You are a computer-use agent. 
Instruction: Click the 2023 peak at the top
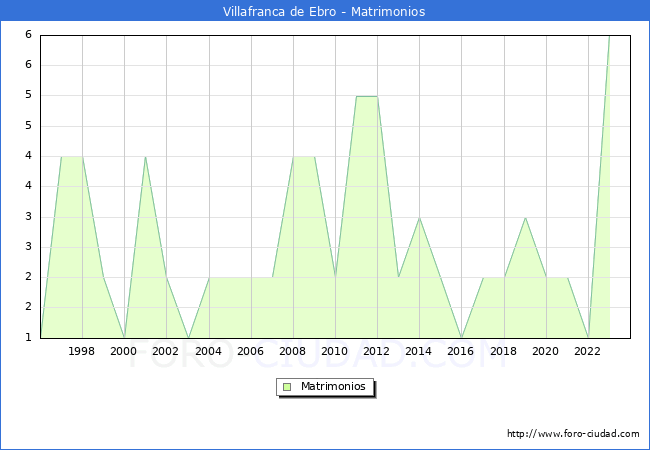coord(609,36)
